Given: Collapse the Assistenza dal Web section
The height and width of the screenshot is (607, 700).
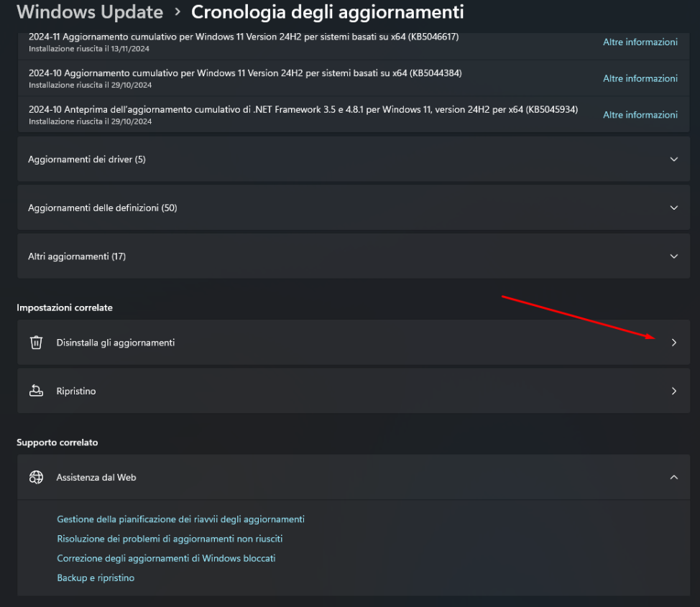Looking at the screenshot, I should pyautogui.click(x=673, y=477).
